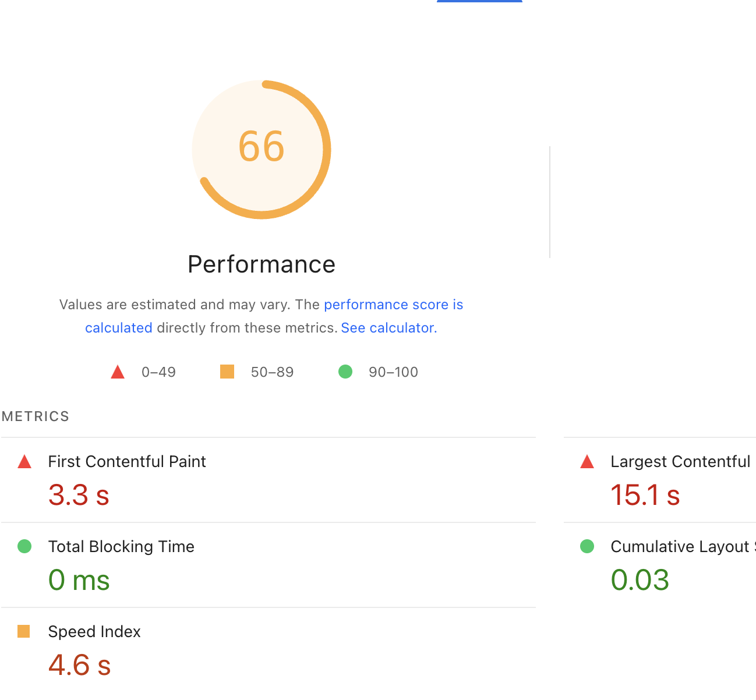Click the 3.3 s First Contentful Paint value
The image size is (756, 700).
point(79,495)
